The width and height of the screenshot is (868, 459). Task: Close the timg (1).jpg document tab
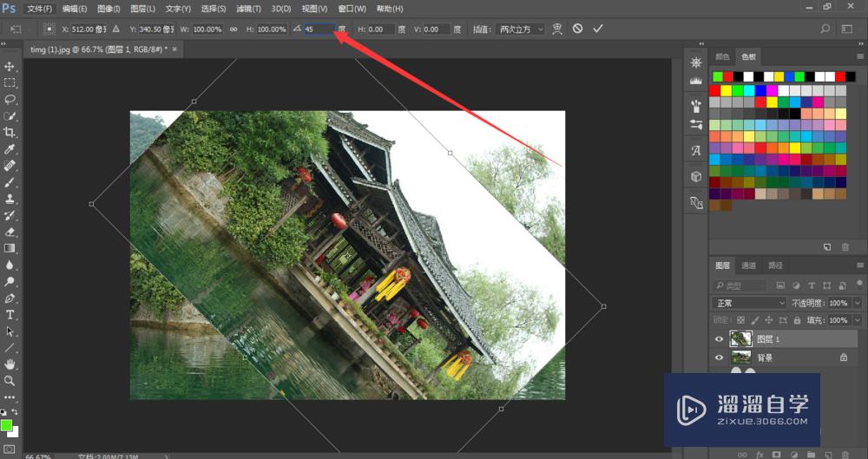click(174, 49)
